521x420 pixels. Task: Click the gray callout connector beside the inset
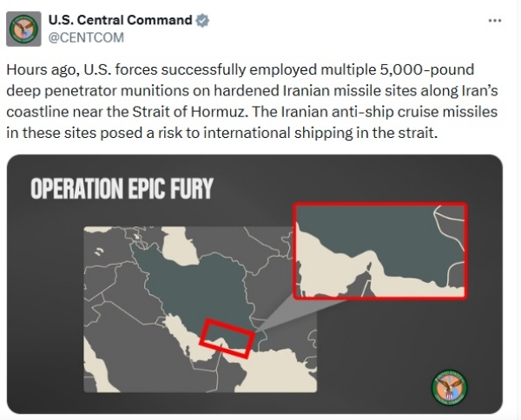tap(274, 325)
